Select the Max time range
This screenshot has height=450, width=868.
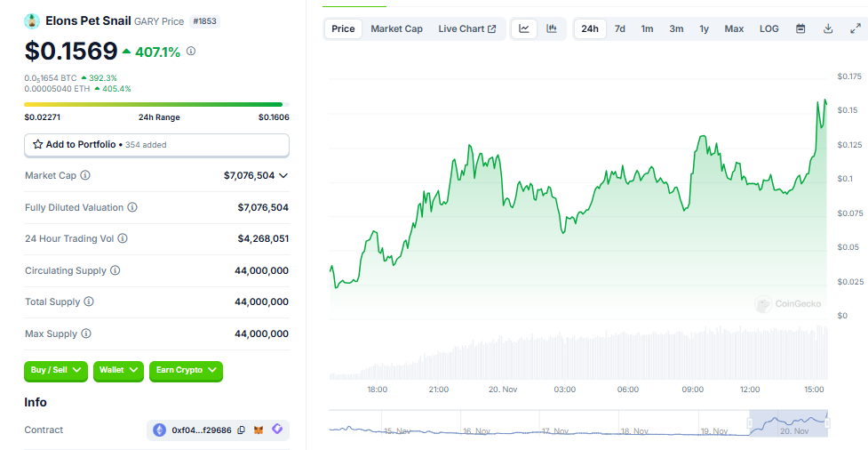point(734,28)
